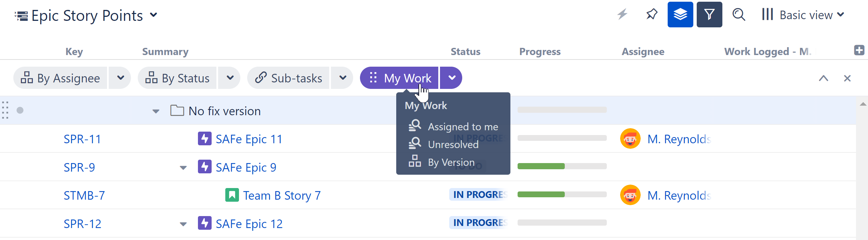Click M. Reynolds avatar on SPR-11 row

[630, 139]
